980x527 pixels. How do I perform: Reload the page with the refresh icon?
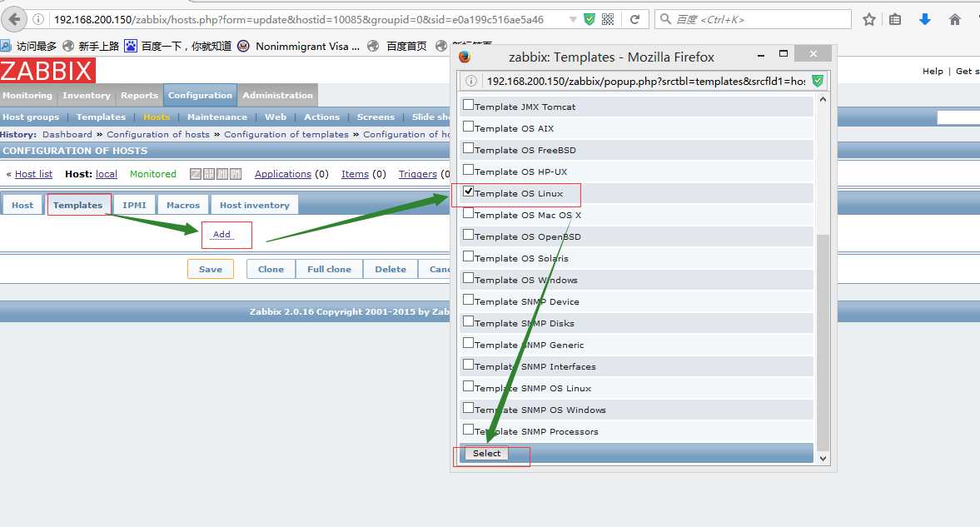pyautogui.click(x=634, y=19)
